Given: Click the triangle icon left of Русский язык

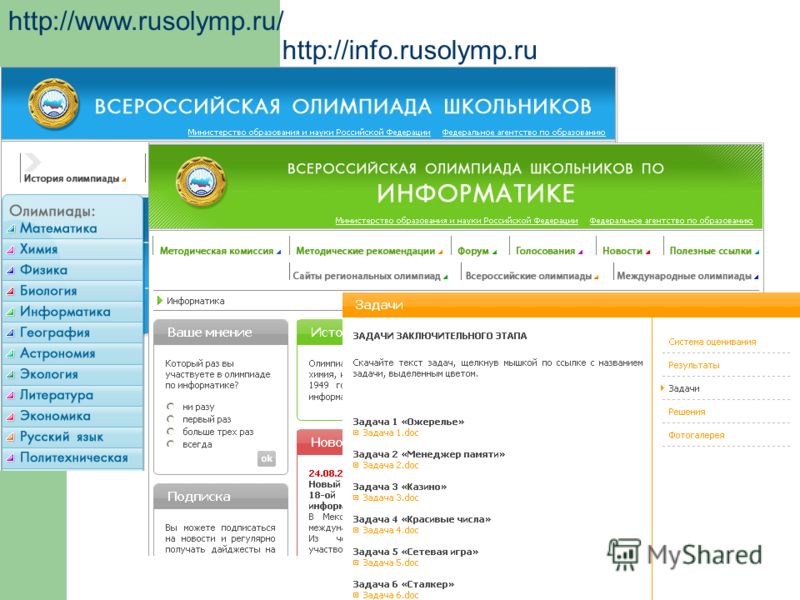Looking at the screenshot, I should [x=11, y=437].
